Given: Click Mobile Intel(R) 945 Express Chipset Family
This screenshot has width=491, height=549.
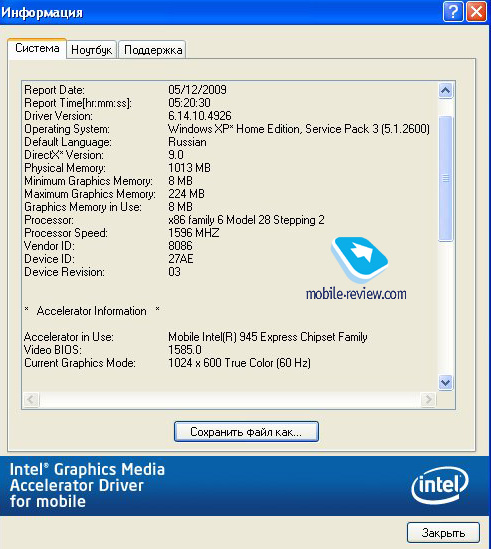Looking at the screenshot, I should click(x=268, y=337).
